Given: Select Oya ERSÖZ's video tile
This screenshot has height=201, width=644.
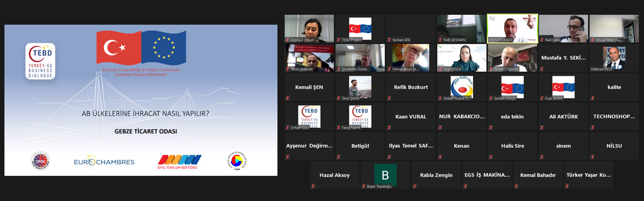Looking at the screenshot, I should click(461, 58).
